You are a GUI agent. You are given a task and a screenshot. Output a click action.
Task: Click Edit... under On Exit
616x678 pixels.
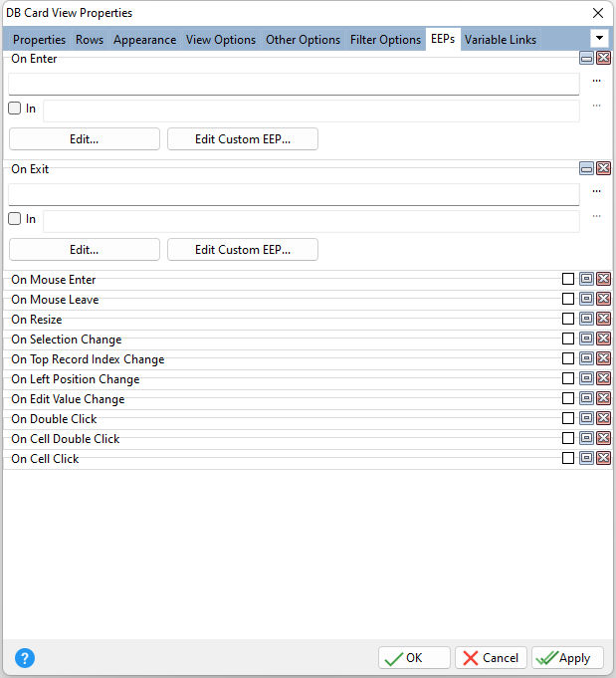(85, 250)
